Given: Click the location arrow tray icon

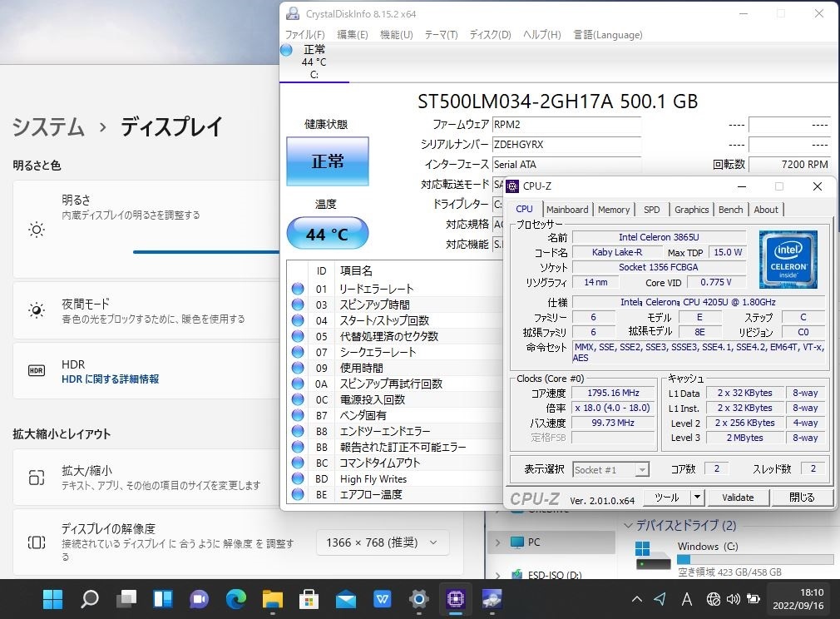Looking at the screenshot, I should click(660, 599).
